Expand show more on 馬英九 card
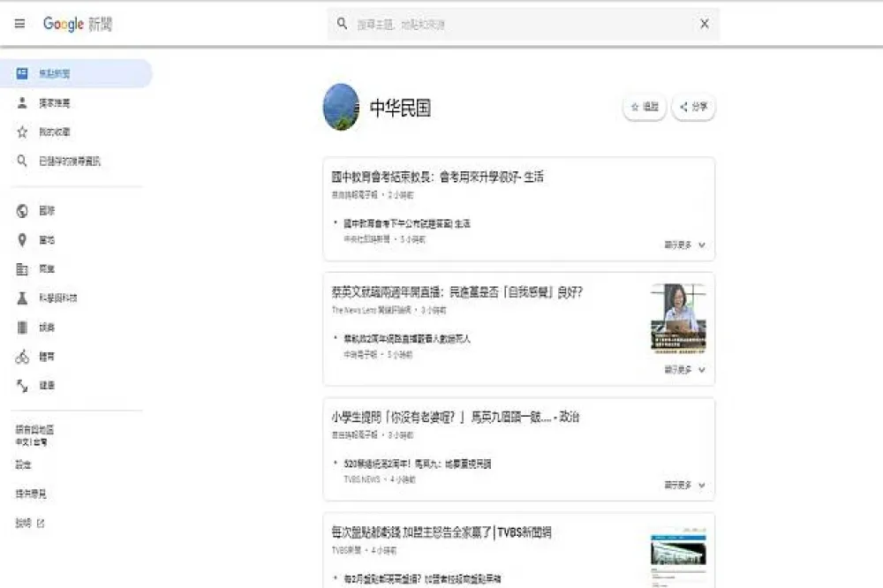This screenshot has width=883, height=588. [685, 485]
